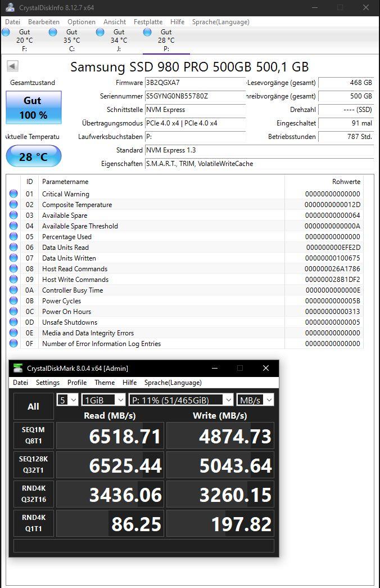Screen dimensions: 380x588
Task: Open the Datei menu in CrystalDiskInfo
Action: point(13,22)
